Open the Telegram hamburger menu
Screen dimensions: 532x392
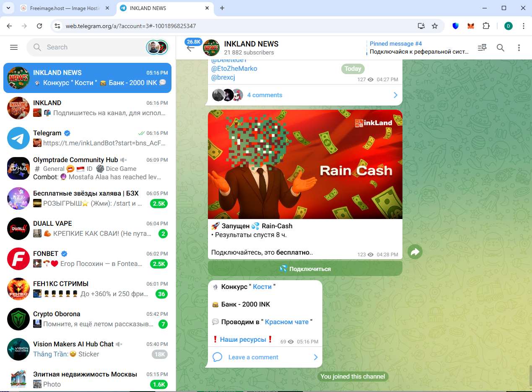tap(14, 47)
